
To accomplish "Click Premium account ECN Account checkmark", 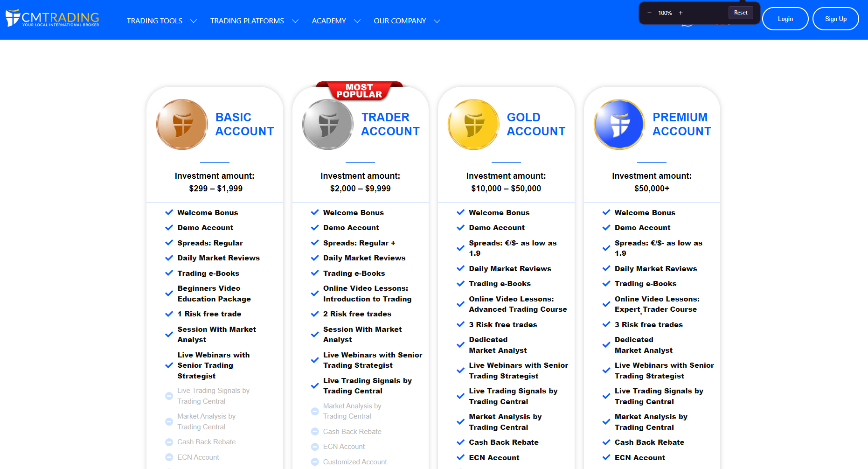I will pos(606,457).
